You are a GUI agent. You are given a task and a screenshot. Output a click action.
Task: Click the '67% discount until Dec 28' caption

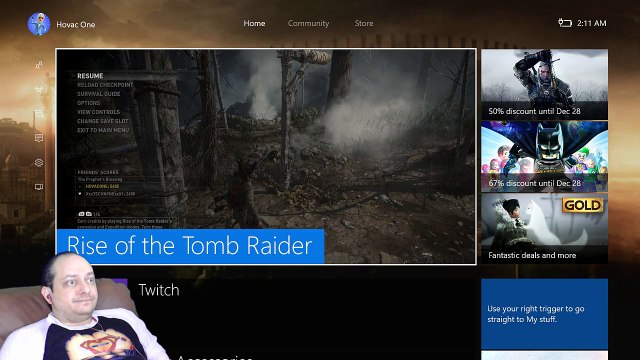pyautogui.click(x=534, y=183)
